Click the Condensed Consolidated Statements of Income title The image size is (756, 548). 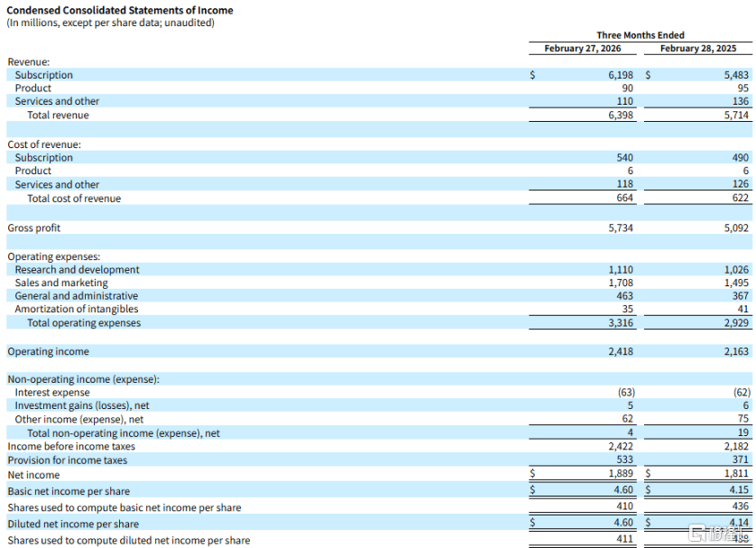click(120, 10)
